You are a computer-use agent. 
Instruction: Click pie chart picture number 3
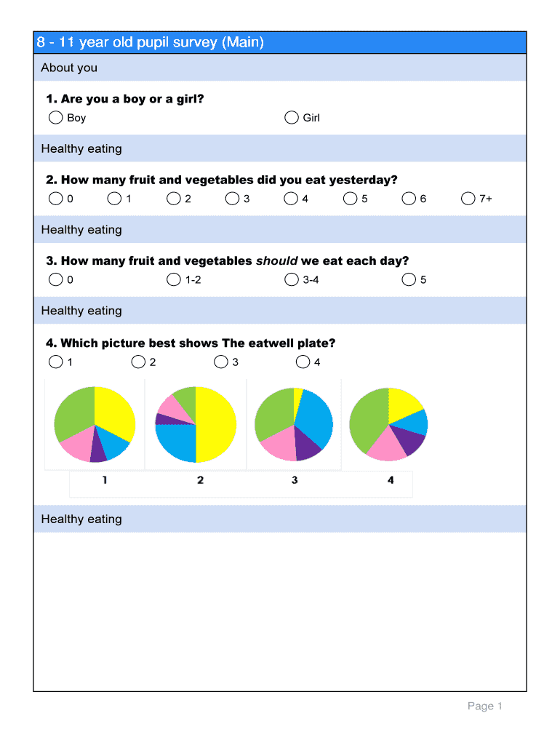coord(294,425)
